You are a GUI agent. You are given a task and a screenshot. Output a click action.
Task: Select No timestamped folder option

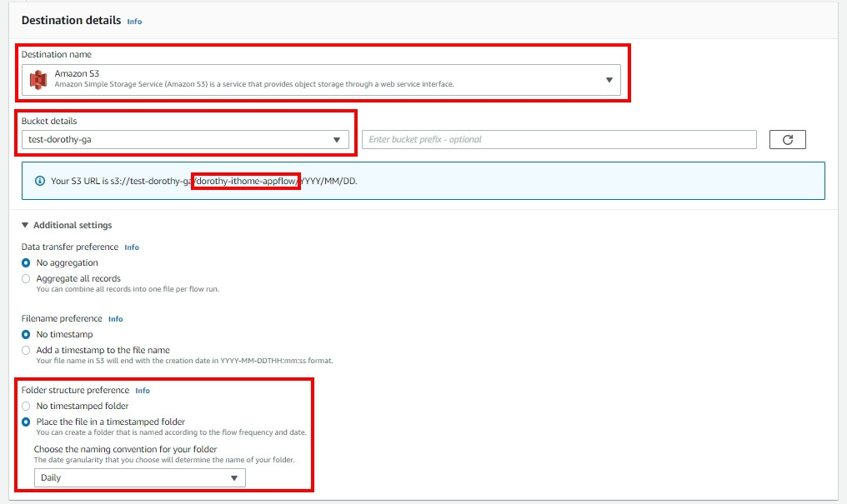tap(26, 406)
